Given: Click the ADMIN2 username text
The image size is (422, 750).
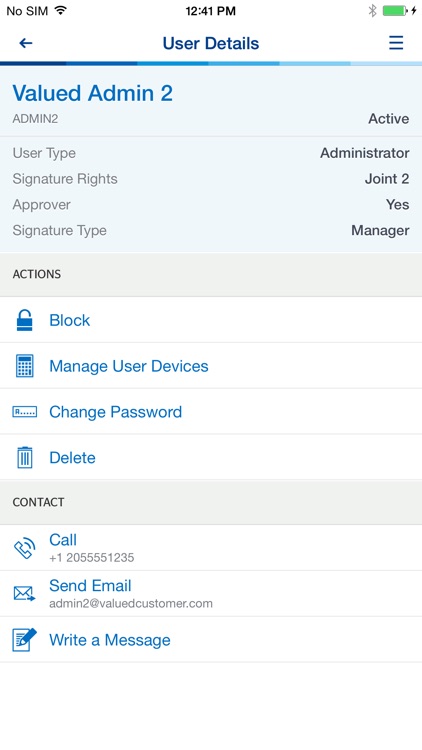Looking at the screenshot, I should pos(35,119).
